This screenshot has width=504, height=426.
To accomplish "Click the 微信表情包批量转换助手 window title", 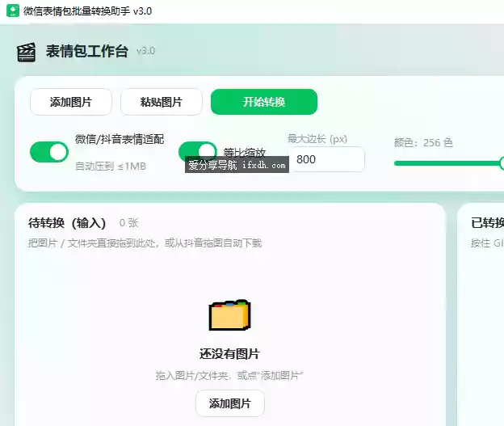I will click(x=87, y=11).
